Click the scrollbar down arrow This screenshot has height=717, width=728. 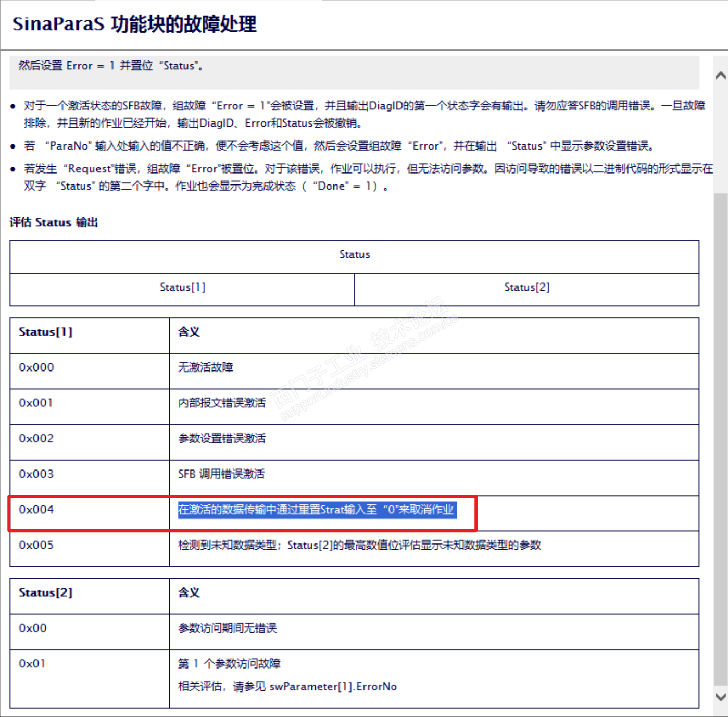[721, 697]
